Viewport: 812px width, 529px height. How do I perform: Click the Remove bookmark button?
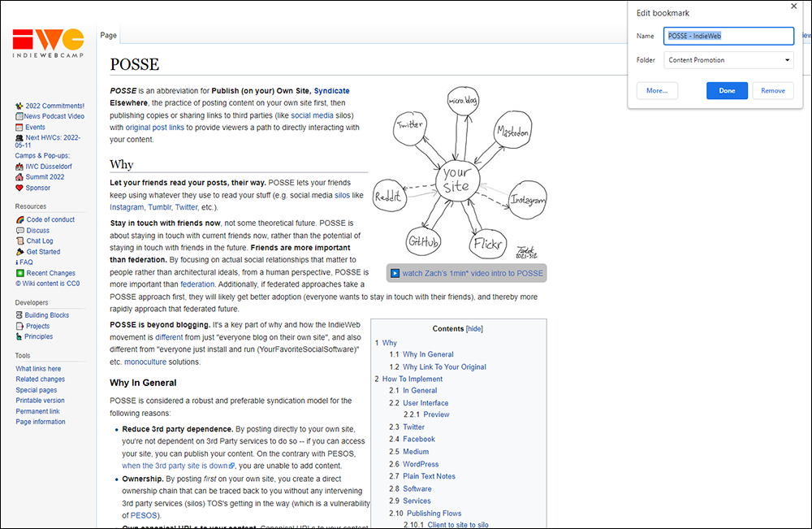[773, 91]
